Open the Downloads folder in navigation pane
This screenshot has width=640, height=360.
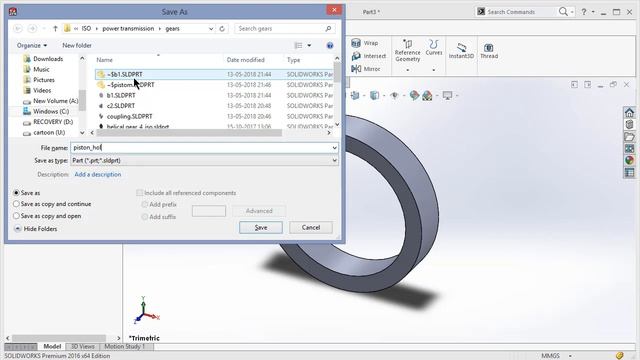point(48,59)
